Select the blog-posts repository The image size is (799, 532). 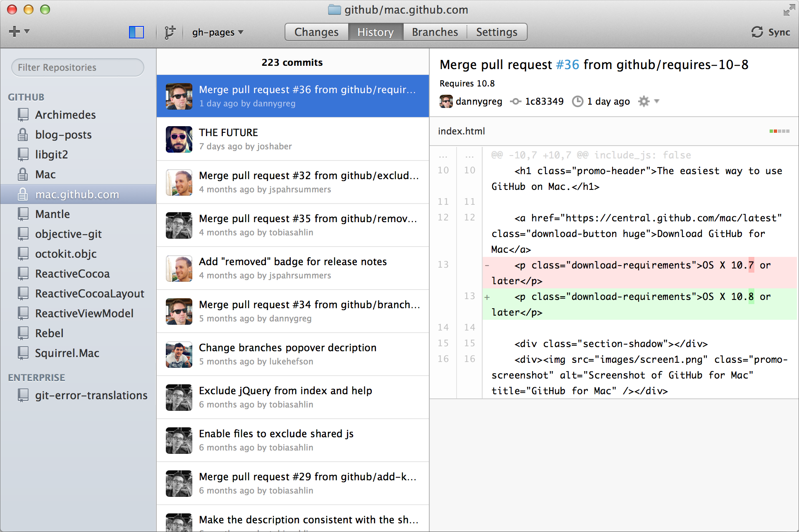(x=78, y=135)
